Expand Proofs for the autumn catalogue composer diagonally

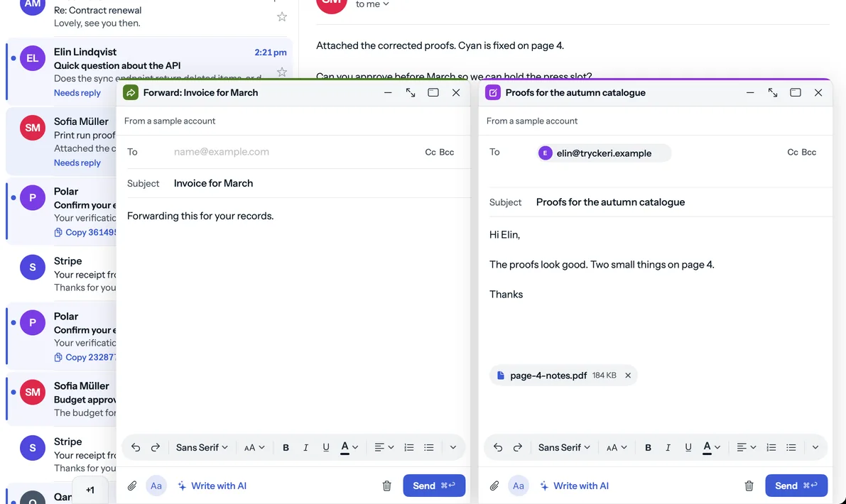coord(773,93)
